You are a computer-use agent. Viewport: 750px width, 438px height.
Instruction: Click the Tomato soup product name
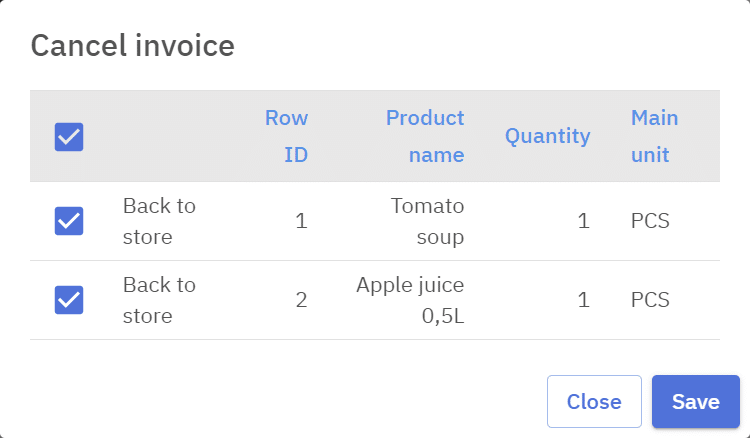pos(428,221)
